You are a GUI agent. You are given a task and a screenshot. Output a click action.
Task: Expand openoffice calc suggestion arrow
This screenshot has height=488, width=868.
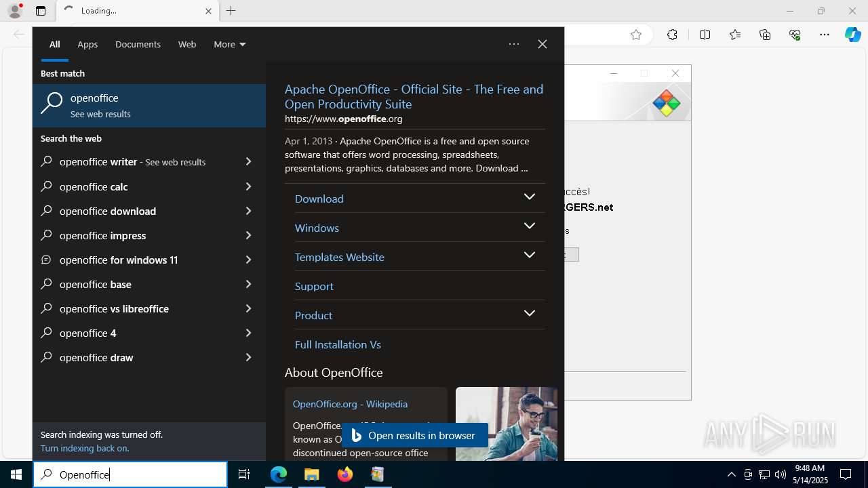click(x=248, y=186)
